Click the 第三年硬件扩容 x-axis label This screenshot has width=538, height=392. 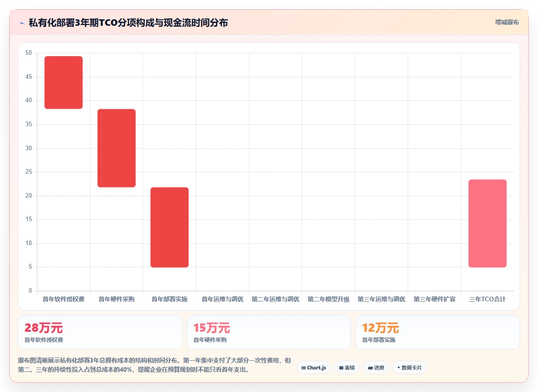pos(434,299)
